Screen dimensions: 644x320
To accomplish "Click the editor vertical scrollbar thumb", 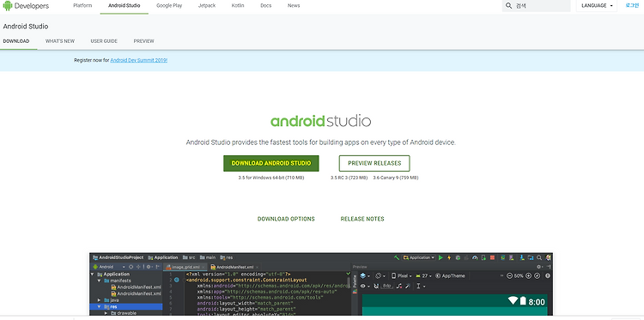I will (349, 282).
